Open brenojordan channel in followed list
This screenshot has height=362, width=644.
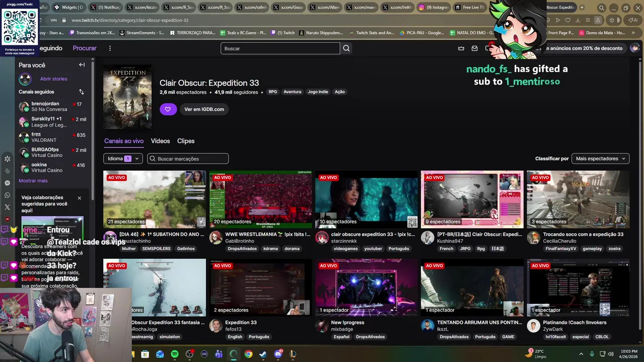pyautogui.click(x=52, y=107)
